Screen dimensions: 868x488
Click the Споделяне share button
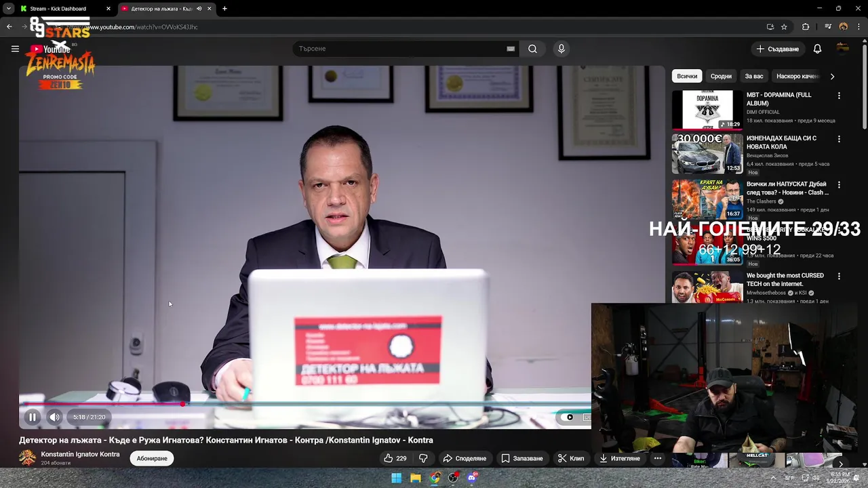(x=465, y=458)
